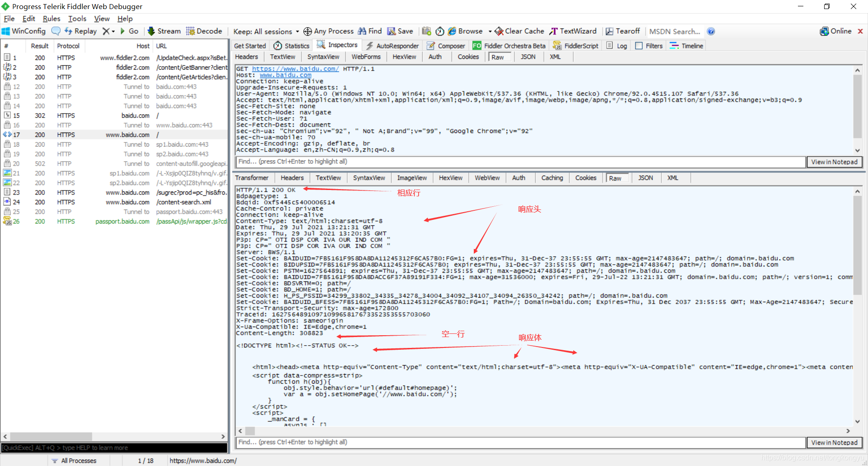
Task: Open the Timeline tab
Action: click(x=686, y=46)
